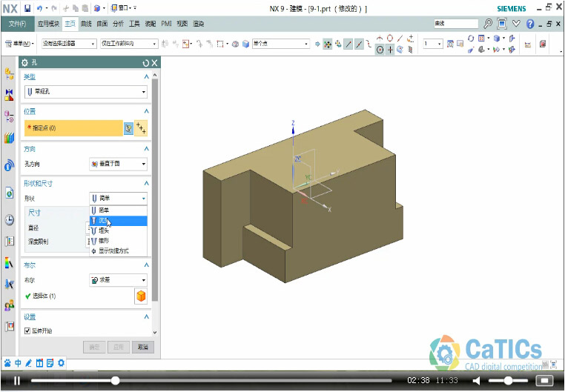Toggle the midpoint snap icon

360,44
